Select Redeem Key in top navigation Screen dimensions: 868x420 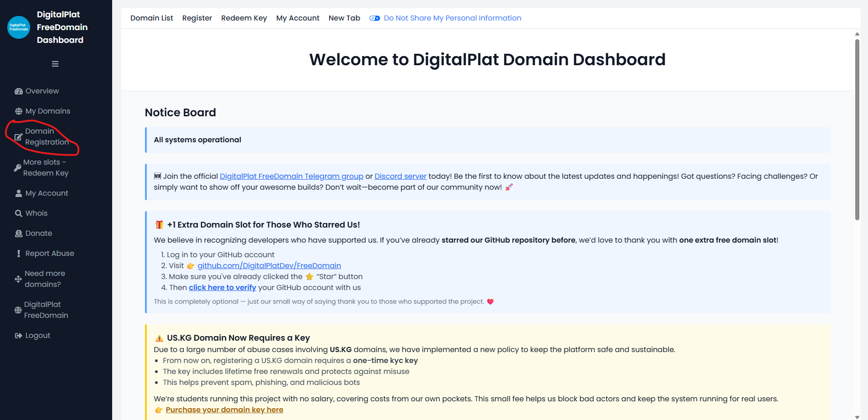(244, 18)
